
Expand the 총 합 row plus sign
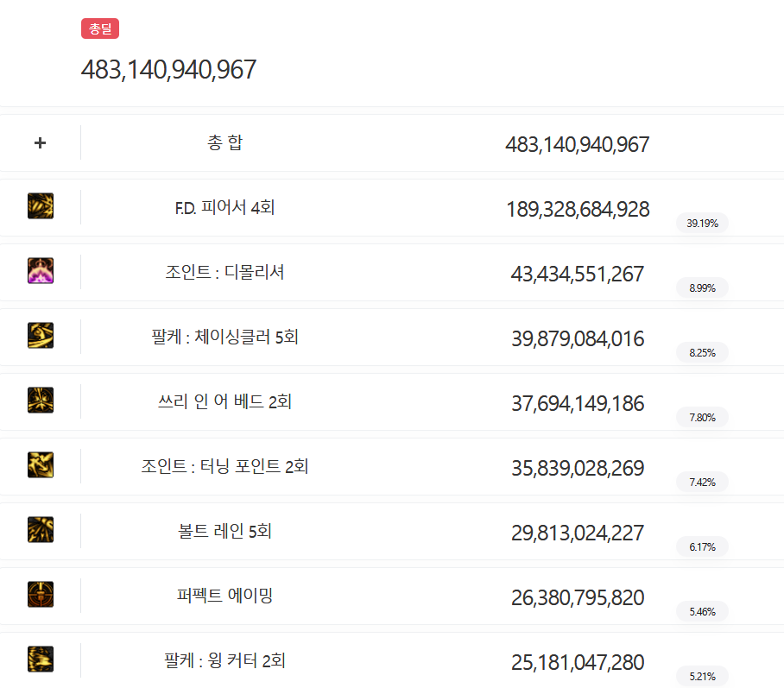(40, 142)
